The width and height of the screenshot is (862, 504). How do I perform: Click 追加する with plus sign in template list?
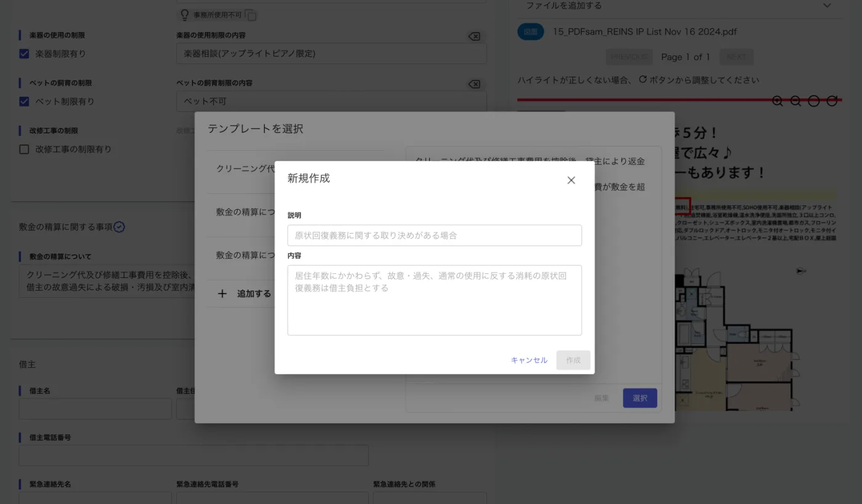click(244, 294)
